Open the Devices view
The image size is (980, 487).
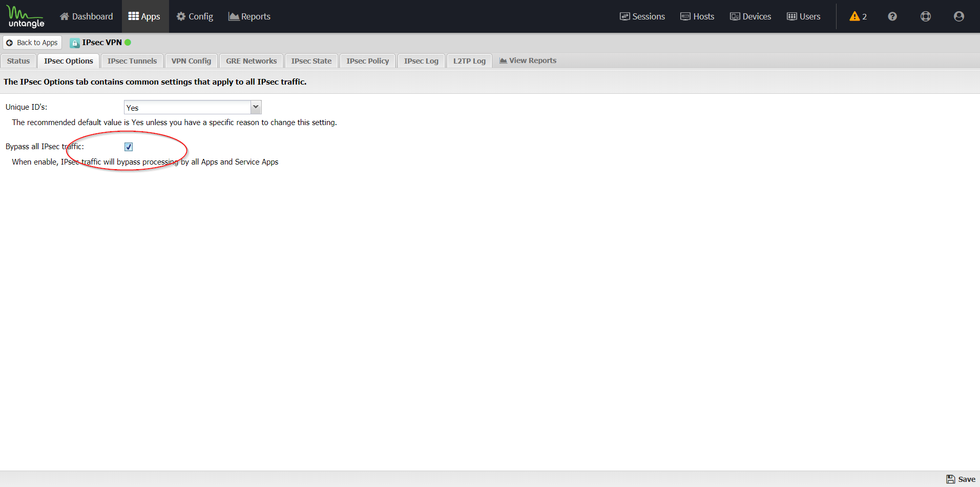(x=750, y=16)
